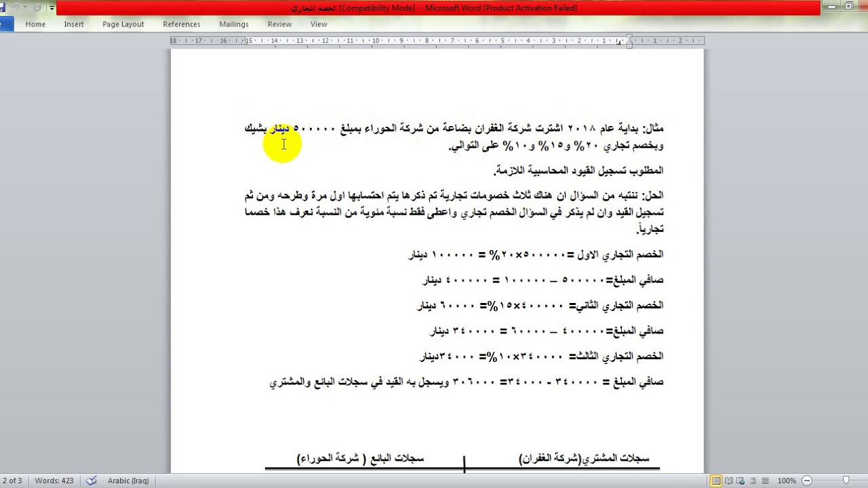This screenshot has width=868, height=488.
Task: Switch to Web Layout view icon
Action: (741, 481)
